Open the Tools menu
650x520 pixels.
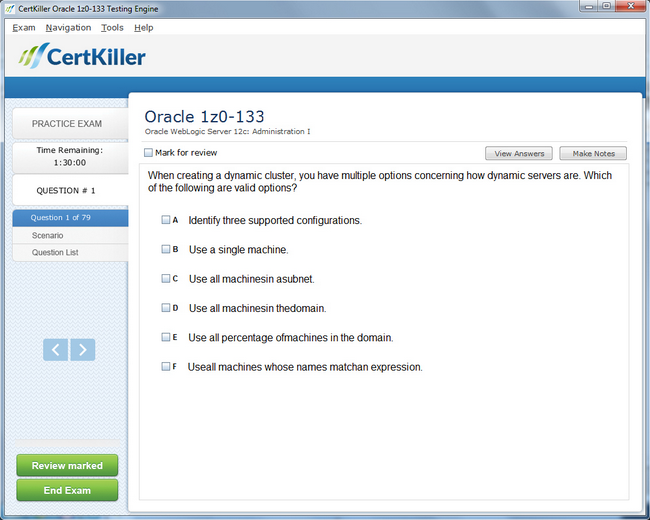click(x=112, y=28)
